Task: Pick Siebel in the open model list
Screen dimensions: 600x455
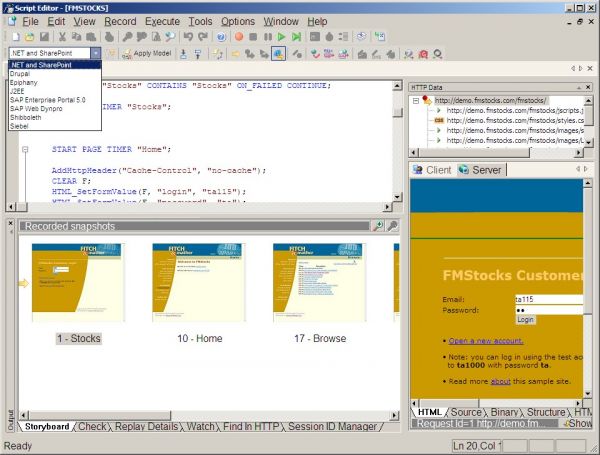Action: [x=20, y=125]
